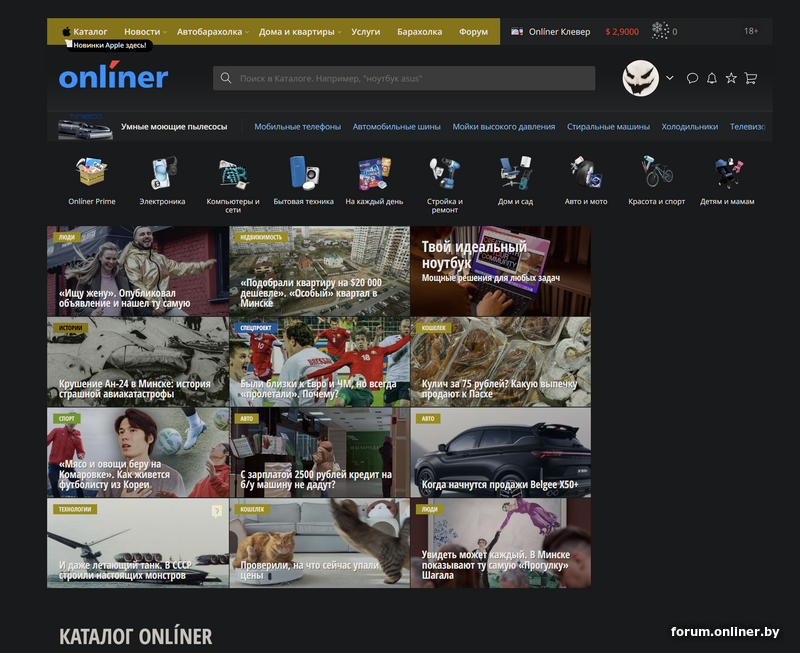Open Увидеть может каждый Шагала article
This screenshot has height=653, width=800.
point(501,543)
